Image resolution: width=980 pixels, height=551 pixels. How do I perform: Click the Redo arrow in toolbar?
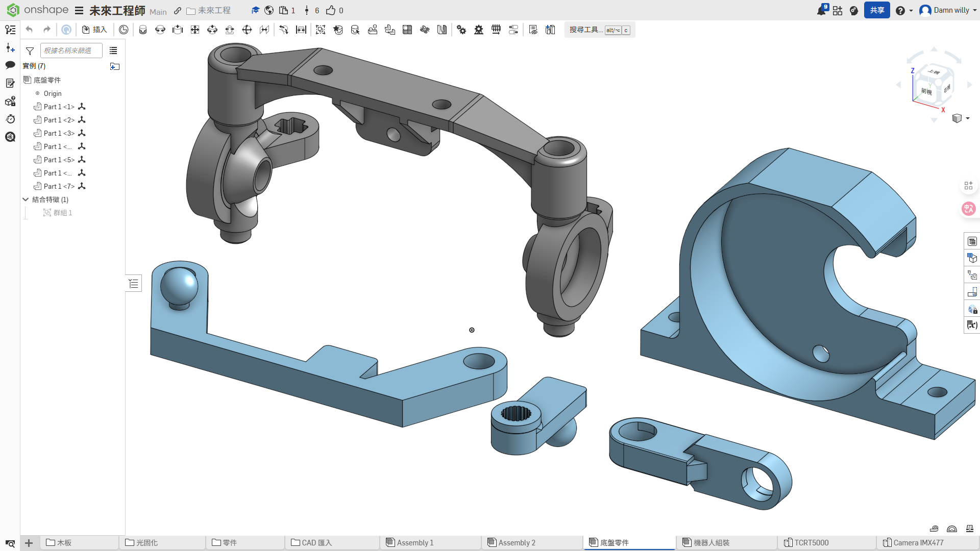coord(46,30)
